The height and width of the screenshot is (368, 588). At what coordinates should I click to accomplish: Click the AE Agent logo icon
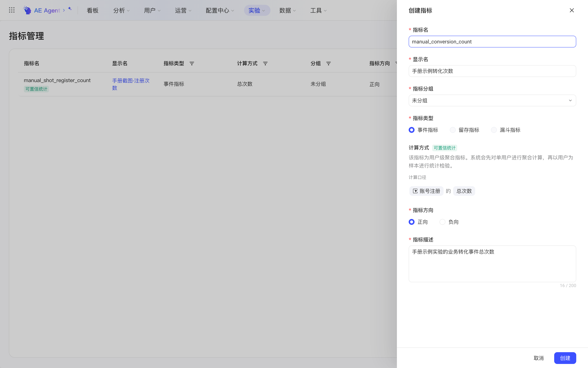pyautogui.click(x=27, y=10)
